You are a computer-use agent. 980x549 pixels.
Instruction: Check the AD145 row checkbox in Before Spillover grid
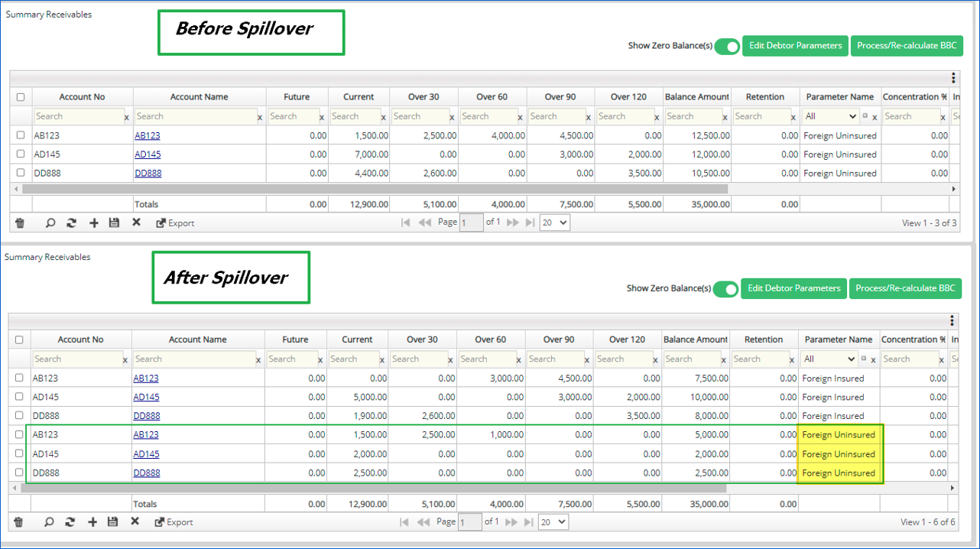point(21,154)
